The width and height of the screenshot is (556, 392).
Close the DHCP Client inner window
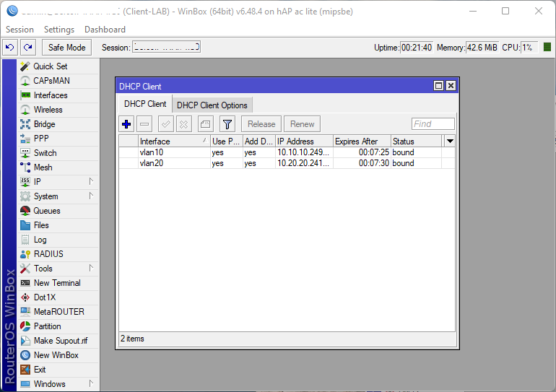point(451,86)
